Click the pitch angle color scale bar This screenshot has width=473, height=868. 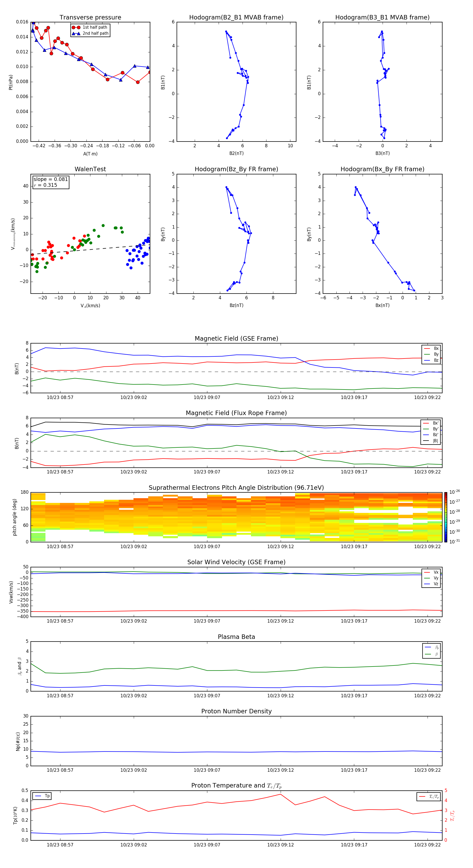coord(445,517)
